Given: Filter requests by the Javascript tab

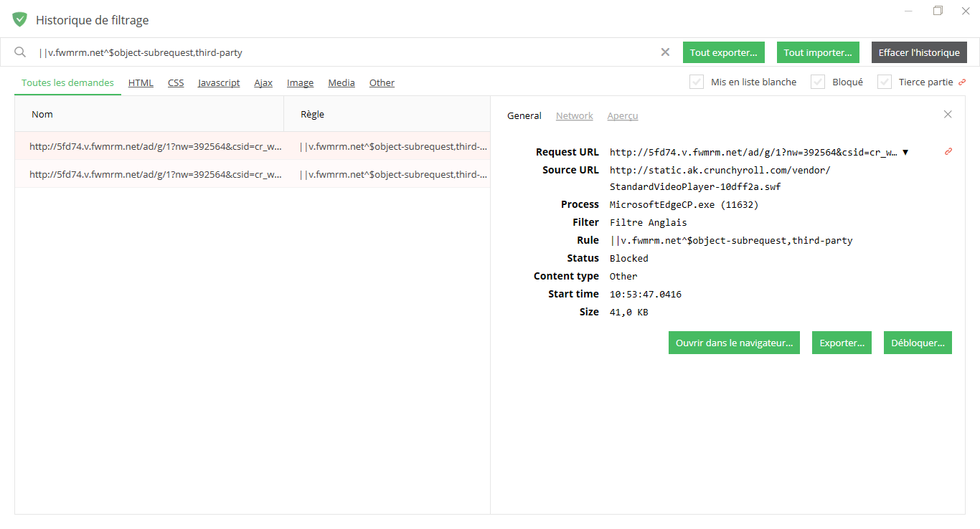Looking at the screenshot, I should [x=218, y=82].
